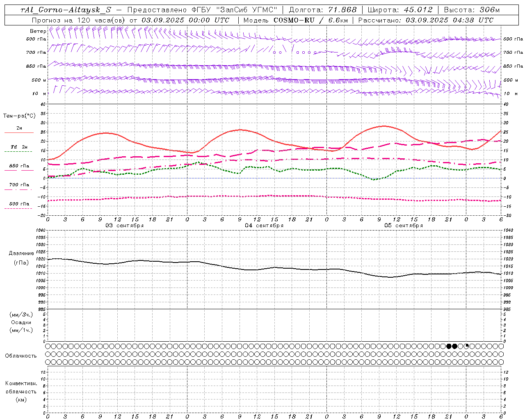Click the Облачность panel label

click(x=21, y=356)
